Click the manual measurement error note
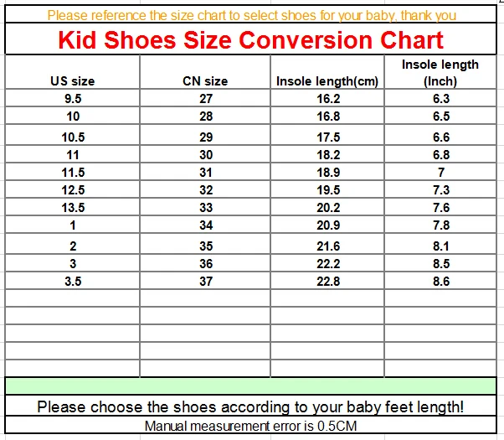This screenshot has height=440, width=504. tap(250, 426)
